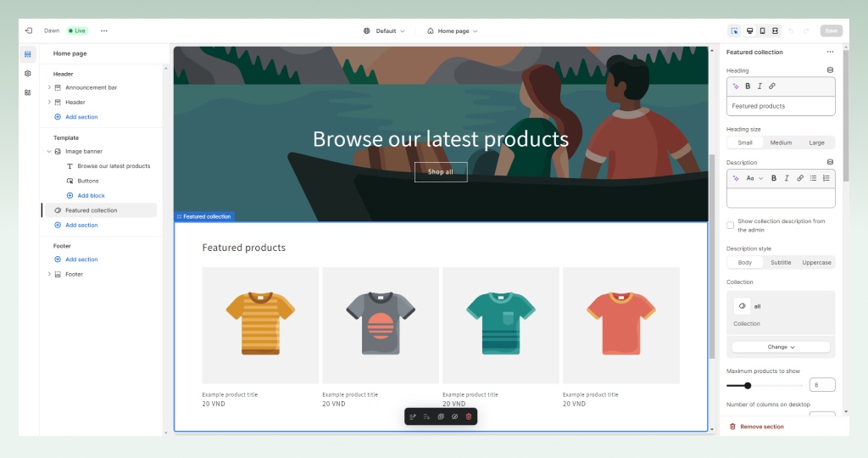Click the duplicate section icon in floating toolbar
868x458 pixels.
tap(441, 416)
